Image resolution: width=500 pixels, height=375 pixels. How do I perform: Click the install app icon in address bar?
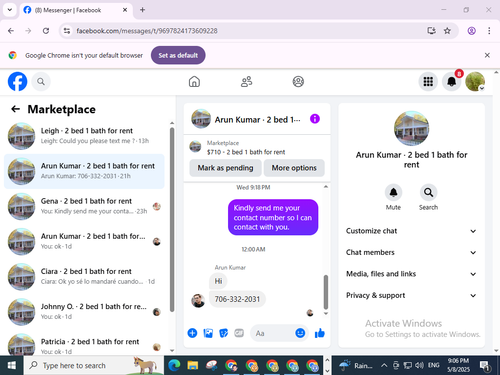coord(432,31)
